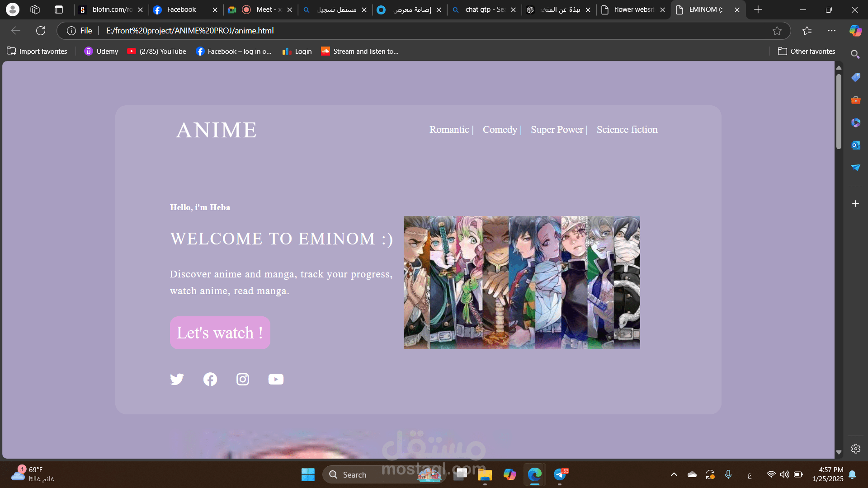Open the notification bell in system tray

point(852,475)
